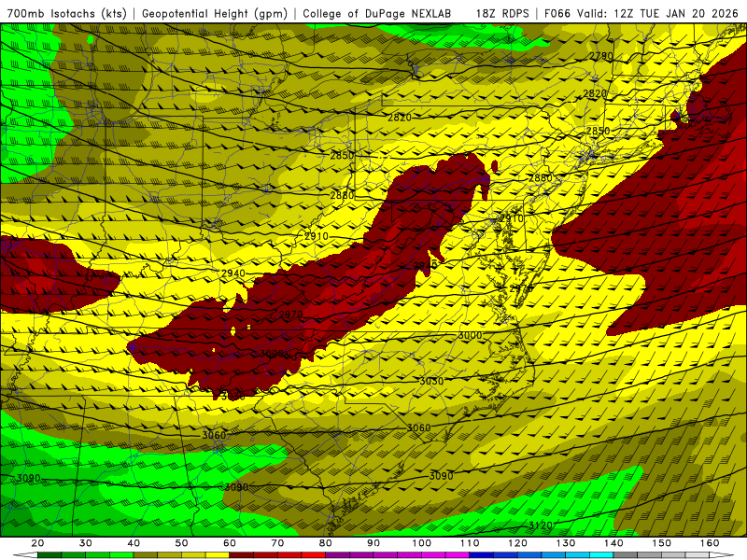Click the legend value 110
Screen dimensions: 747x560
tap(470, 543)
